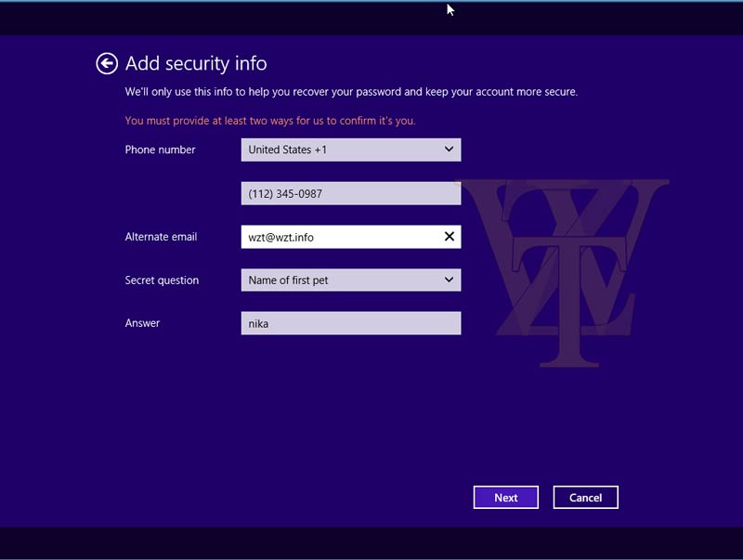The height and width of the screenshot is (560, 743).
Task: Click the "Answer" label
Action: click(x=142, y=323)
